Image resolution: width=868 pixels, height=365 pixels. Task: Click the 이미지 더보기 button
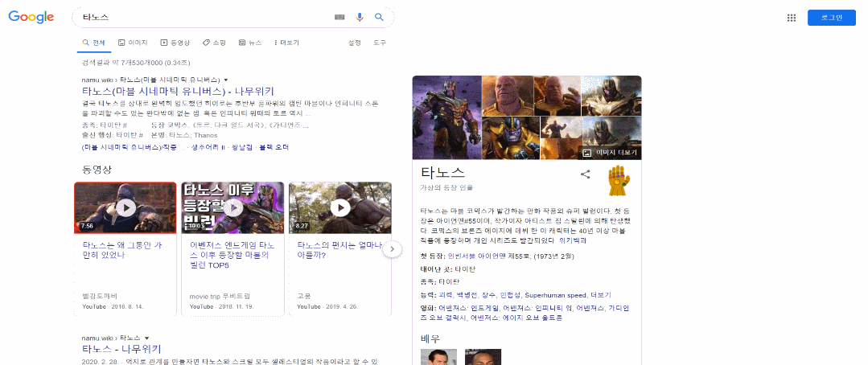click(x=611, y=153)
